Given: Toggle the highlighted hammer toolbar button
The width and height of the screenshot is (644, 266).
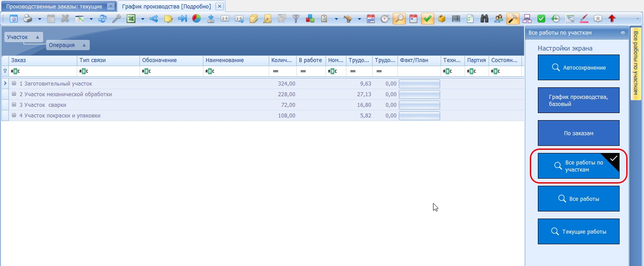Looking at the screenshot, I should coord(513,19).
